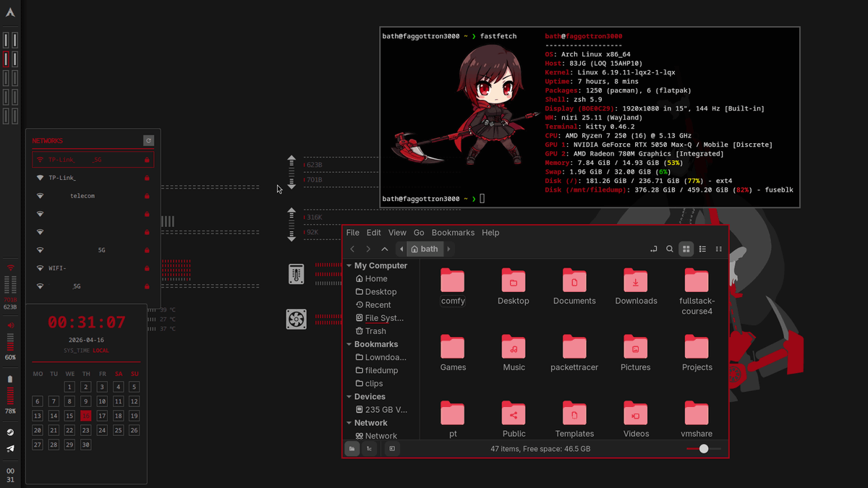Screen dimensions: 868x488
Task: Activate the icon grid view toggle
Action: click(686, 249)
